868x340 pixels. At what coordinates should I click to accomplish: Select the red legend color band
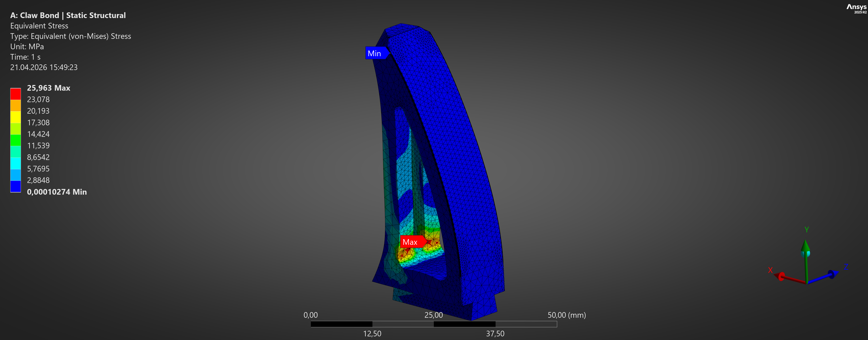[16, 94]
